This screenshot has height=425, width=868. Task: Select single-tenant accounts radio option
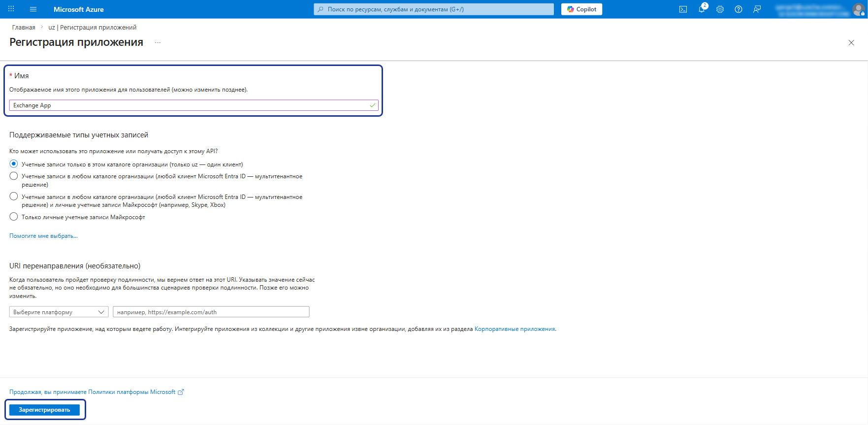tap(14, 163)
